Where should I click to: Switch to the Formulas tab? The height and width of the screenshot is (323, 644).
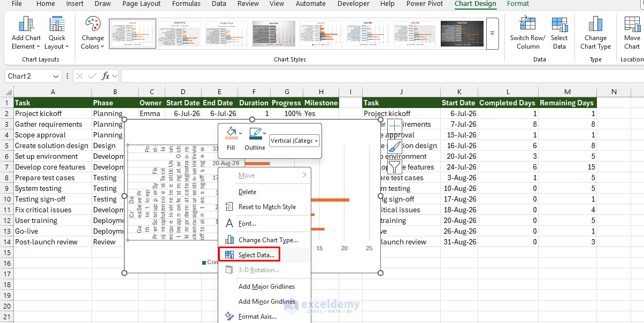coord(187,4)
